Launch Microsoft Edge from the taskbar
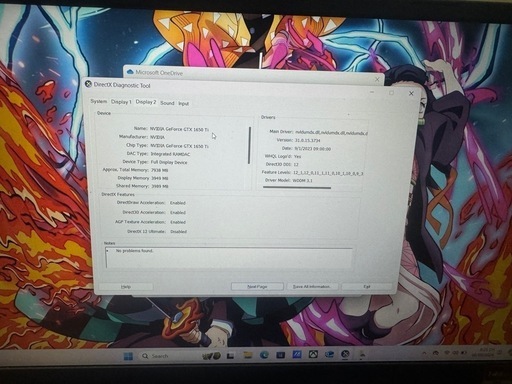 pos(264,355)
